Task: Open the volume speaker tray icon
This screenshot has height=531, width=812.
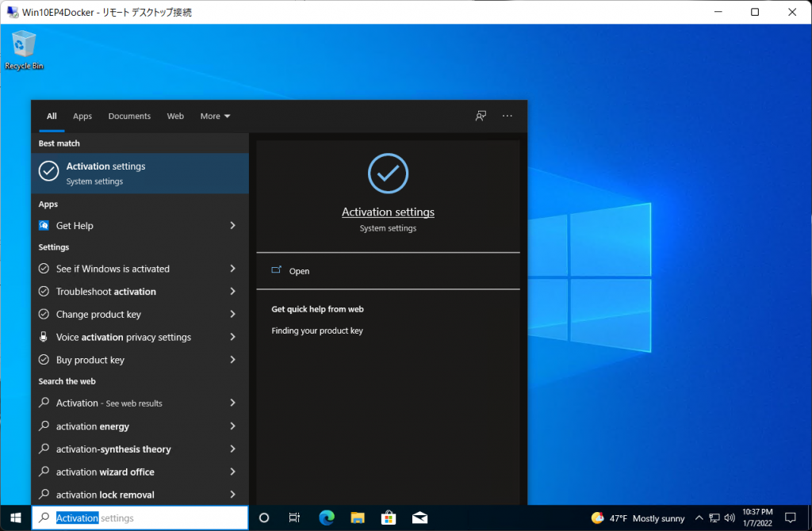Action: pyautogui.click(x=730, y=518)
